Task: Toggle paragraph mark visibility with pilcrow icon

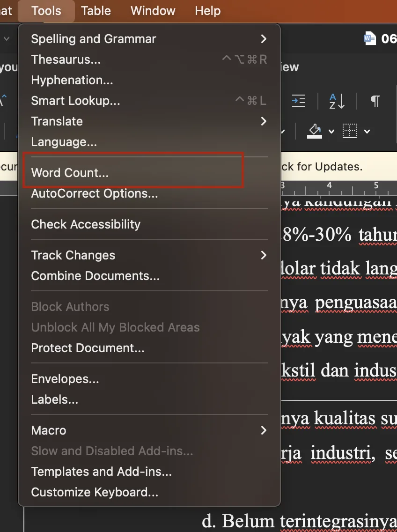Action: pyautogui.click(x=375, y=101)
